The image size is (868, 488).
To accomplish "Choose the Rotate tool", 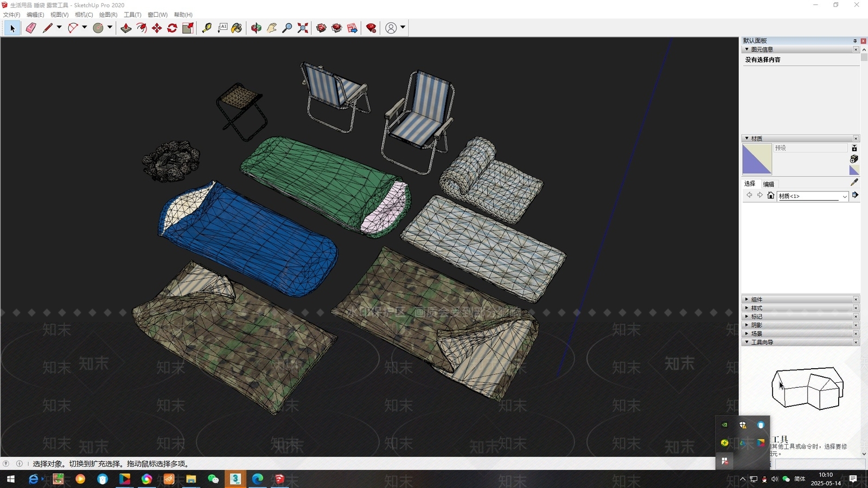I will pyautogui.click(x=173, y=28).
